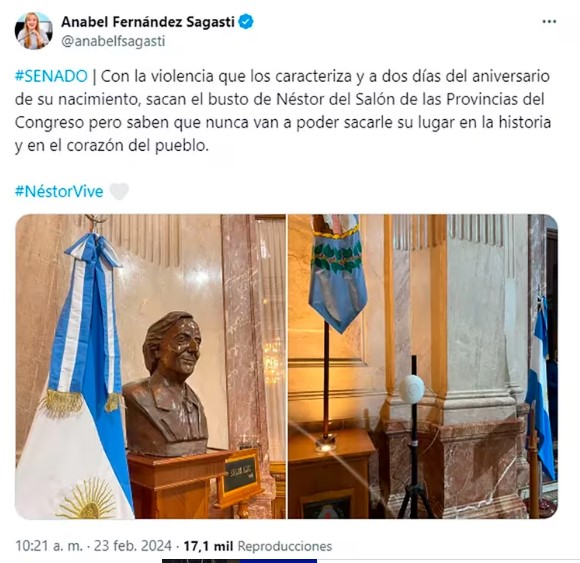Click the @anabelfsagasti handle

pyautogui.click(x=113, y=41)
